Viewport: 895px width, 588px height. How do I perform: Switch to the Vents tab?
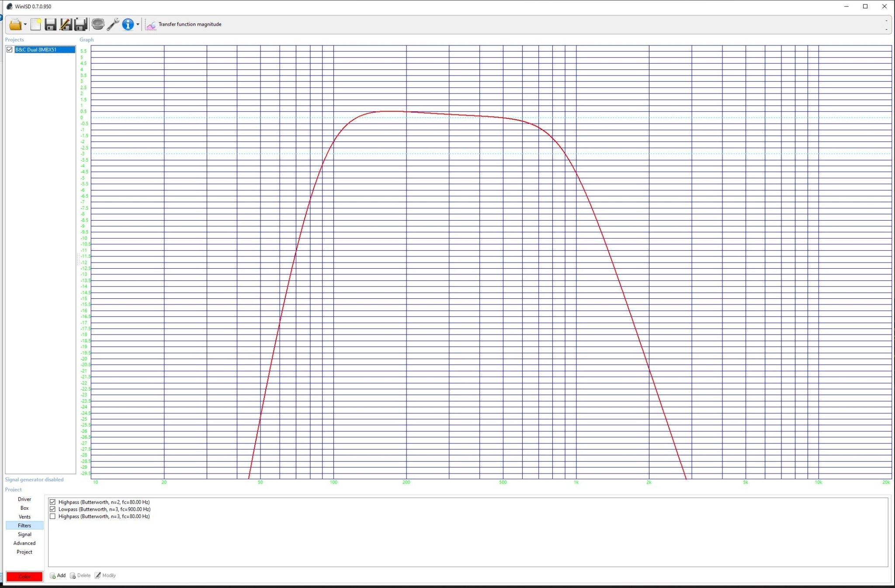(x=24, y=517)
